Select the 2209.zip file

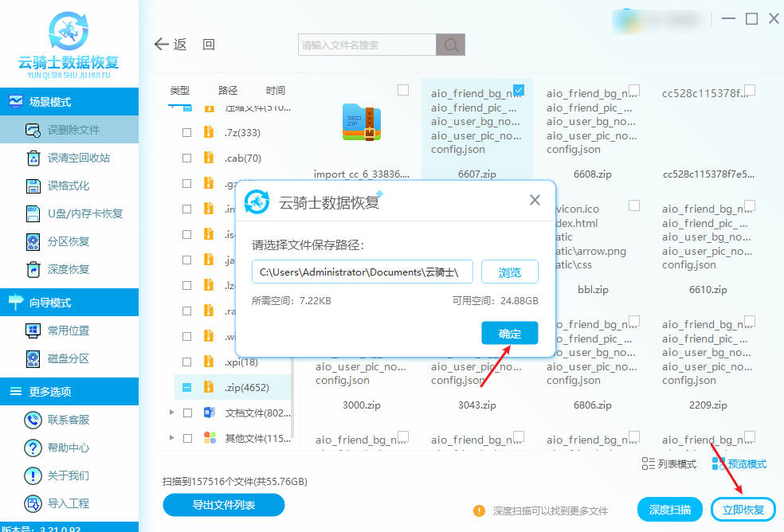[708, 405]
